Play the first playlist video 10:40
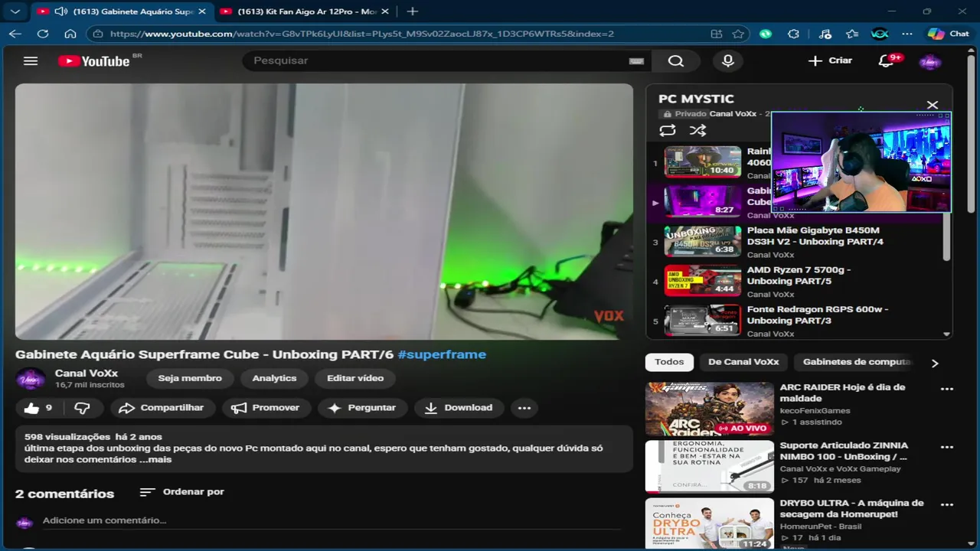The width and height of the screenshot is (980, 551). [703, 161]
